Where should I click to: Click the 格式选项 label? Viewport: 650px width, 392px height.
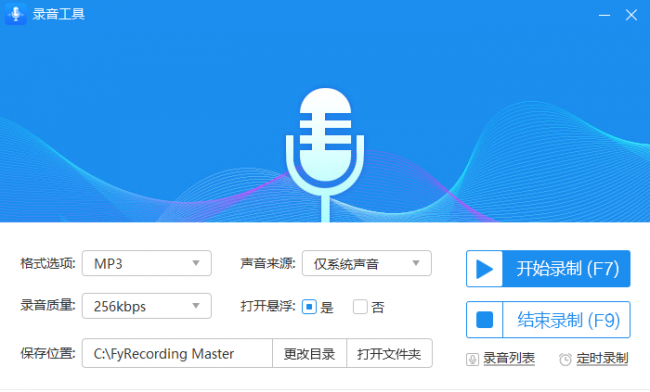tap(48, 263)
